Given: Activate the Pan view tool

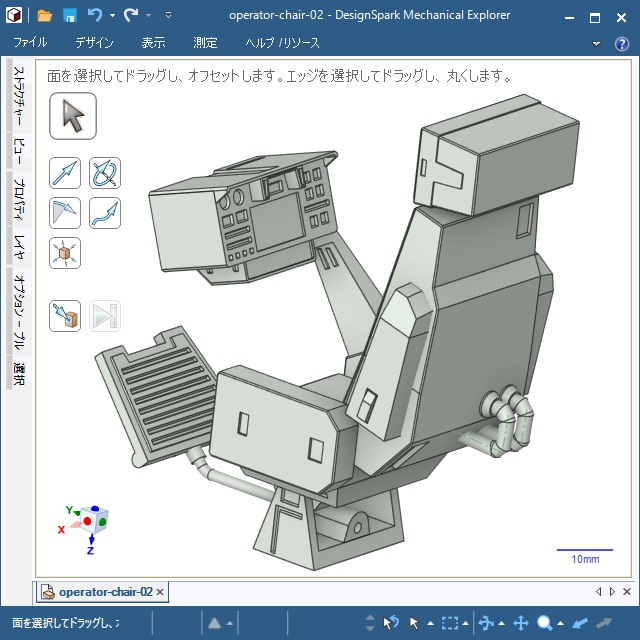Looking at the screenshot, I should click(x=521, y=623).
